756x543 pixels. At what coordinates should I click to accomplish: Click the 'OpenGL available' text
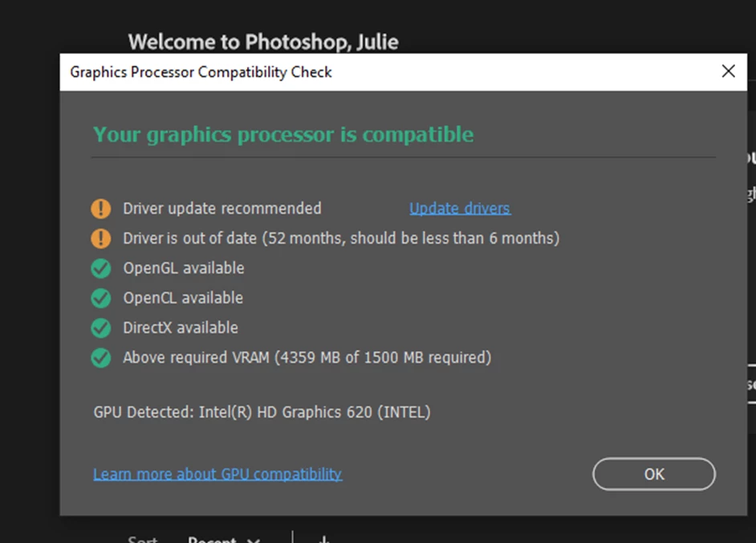coord(184,268)
